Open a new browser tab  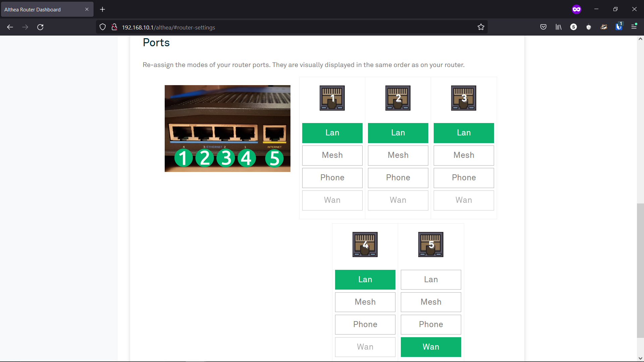point(103,9)
